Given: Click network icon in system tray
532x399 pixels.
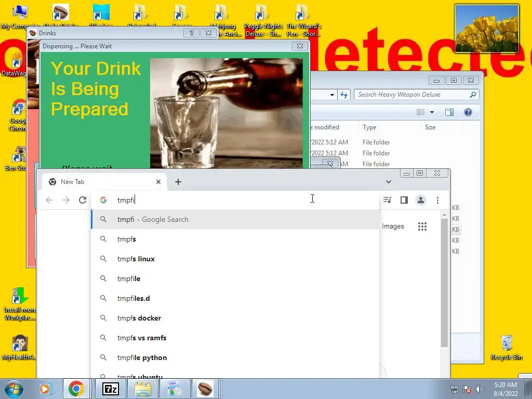Looking at the screenshot, I should click(454, 389).
